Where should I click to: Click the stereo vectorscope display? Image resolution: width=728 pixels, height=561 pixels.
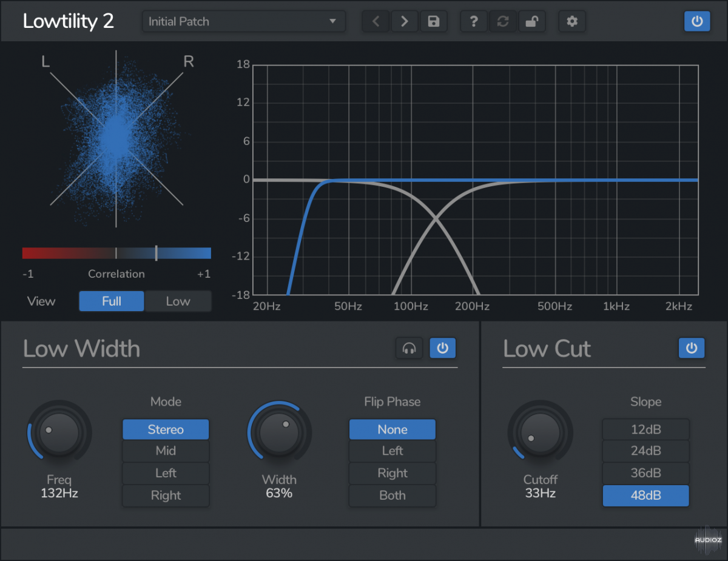click(x=116, y=138)
